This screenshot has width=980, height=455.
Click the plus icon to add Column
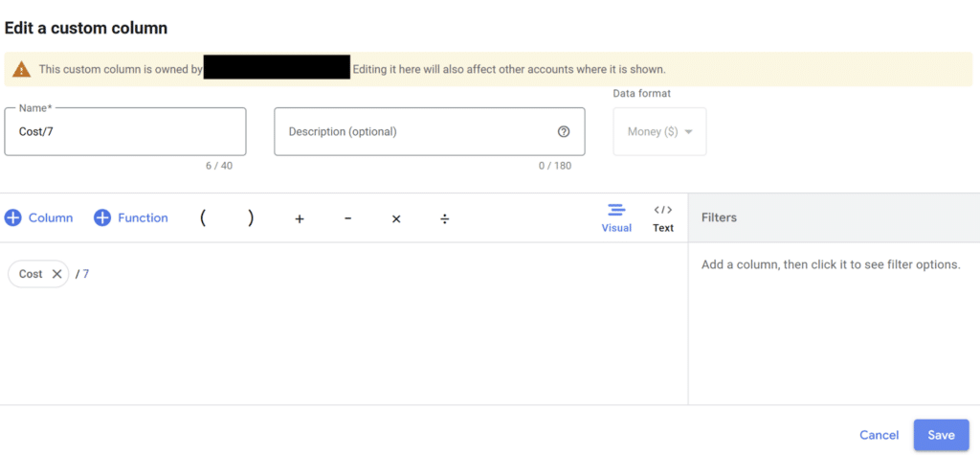(13, 218)
